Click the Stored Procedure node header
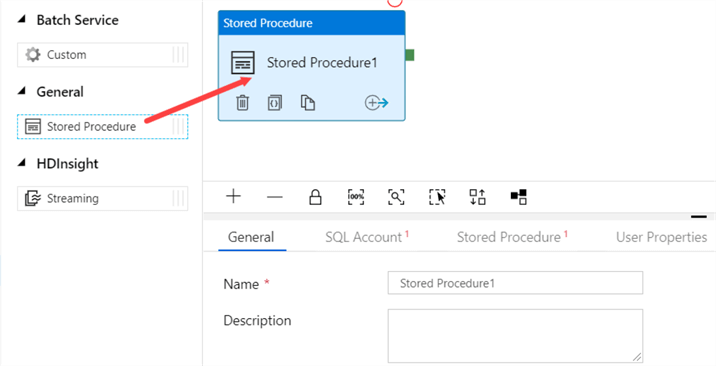This screenshot has height=366, width=716. pyautogui.click(x=311, y=23)
